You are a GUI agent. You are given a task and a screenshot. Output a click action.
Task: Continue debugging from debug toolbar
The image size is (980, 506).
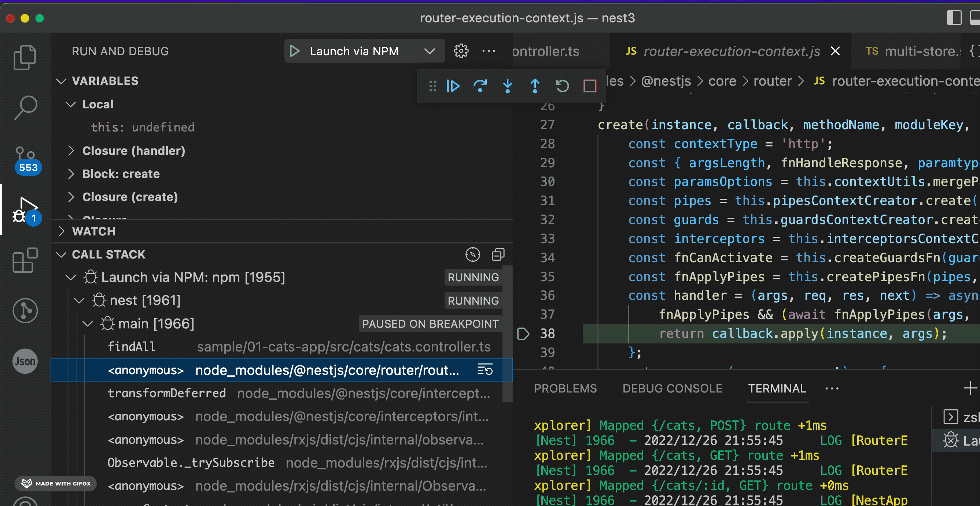453,86
